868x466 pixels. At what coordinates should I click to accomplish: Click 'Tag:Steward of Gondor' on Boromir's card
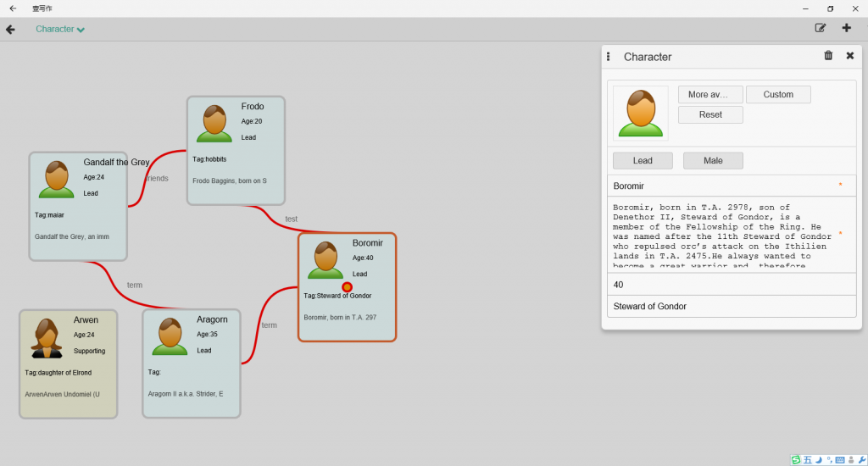point(337,296)
